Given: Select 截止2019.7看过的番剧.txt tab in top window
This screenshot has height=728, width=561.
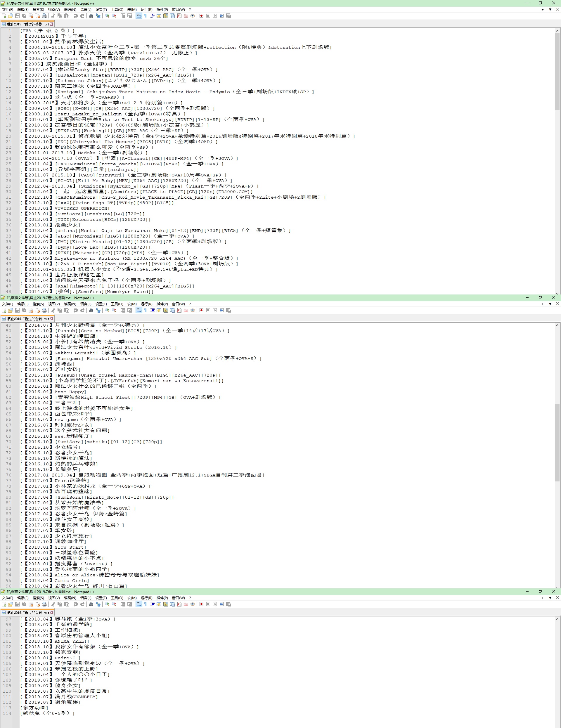Looking at the screenshot, I should coord(27,24).
